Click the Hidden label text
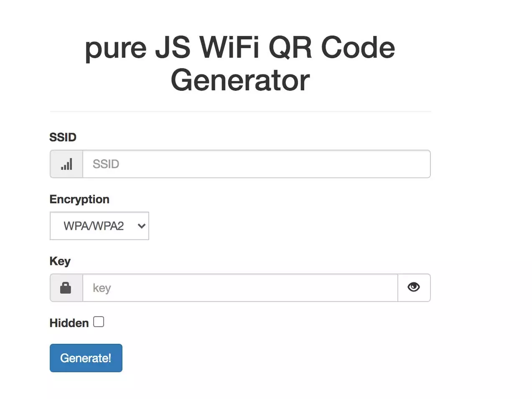 (69, 323)
